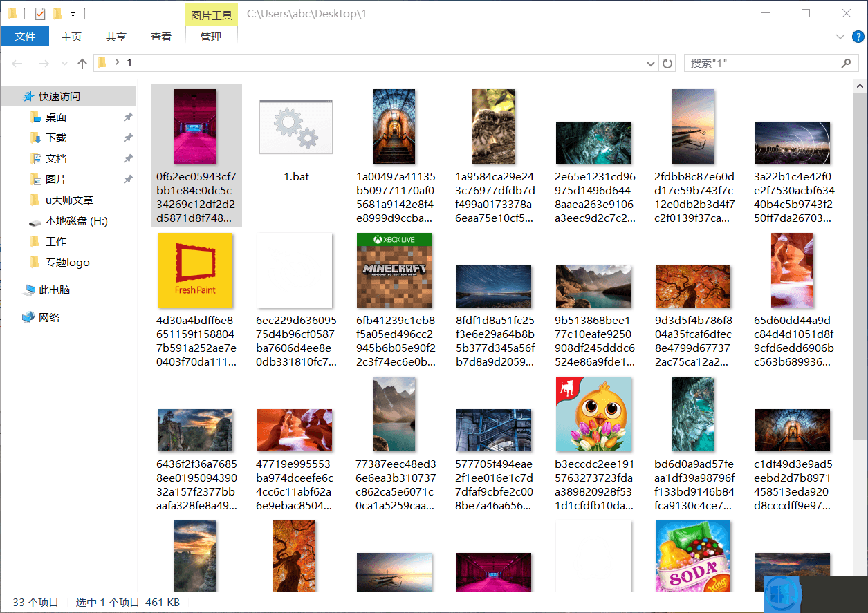Viewport: 868px width, 613px height.
Task: Click the new folder quick access icon
Action: (x=57, y=13)
